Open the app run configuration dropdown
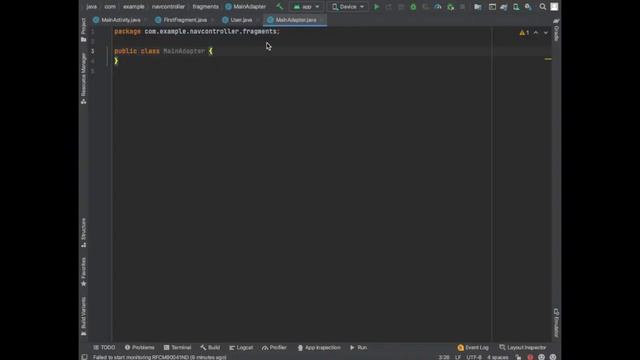Image resolution: width=640 pixels, height=360 pixels. (307, 7)
